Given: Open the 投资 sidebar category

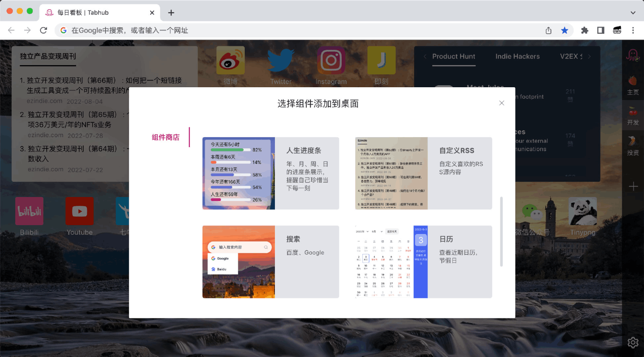Looking at the screenshot, I should point(633,146).
